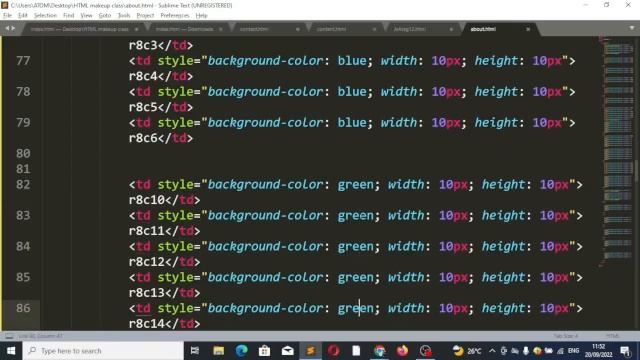Viewport: 640px width, 360px height.
Task: Click the text r8c14 in the code
Action: 147,324
